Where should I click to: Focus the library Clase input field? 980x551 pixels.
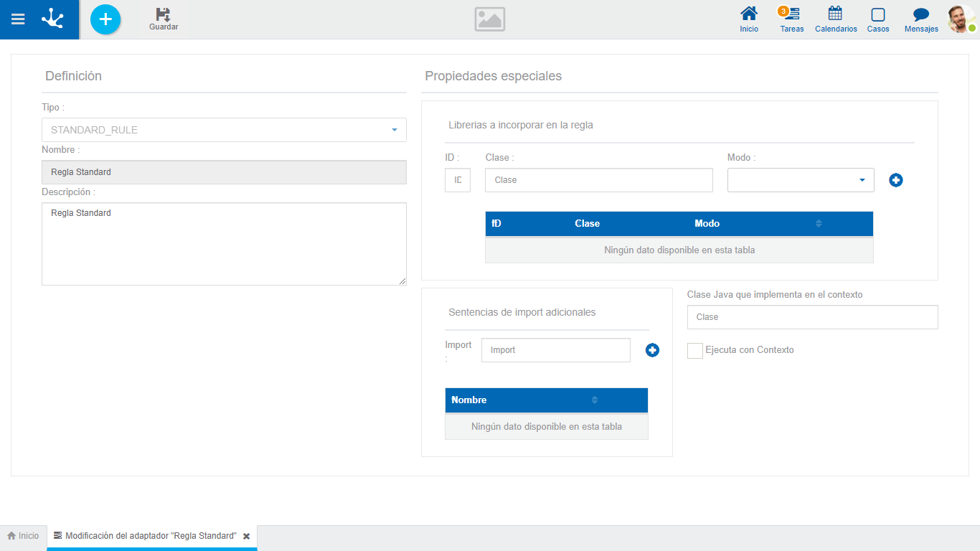point(599,180)
